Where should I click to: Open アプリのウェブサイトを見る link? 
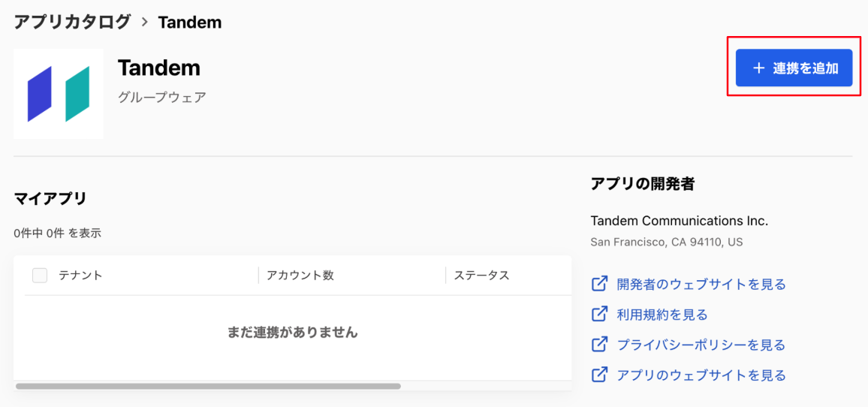[701, 375]
